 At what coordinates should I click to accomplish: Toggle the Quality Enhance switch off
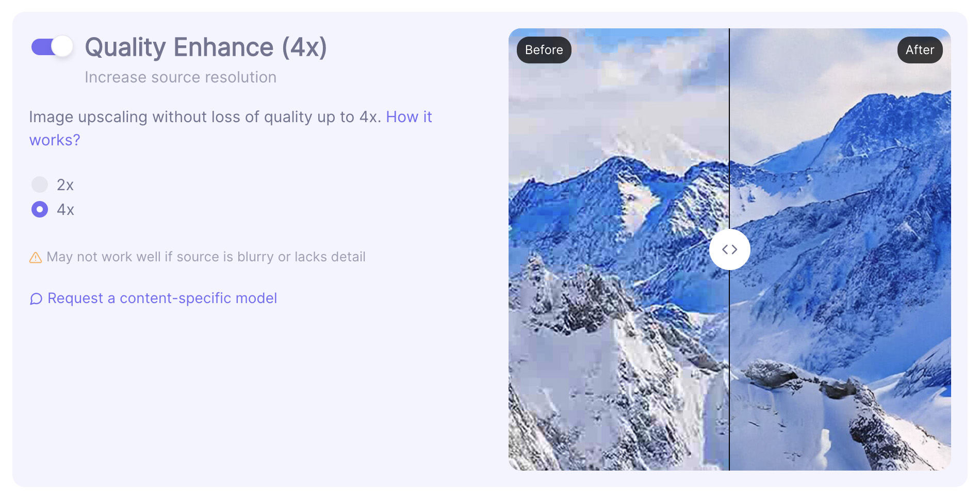pos(52,47)
